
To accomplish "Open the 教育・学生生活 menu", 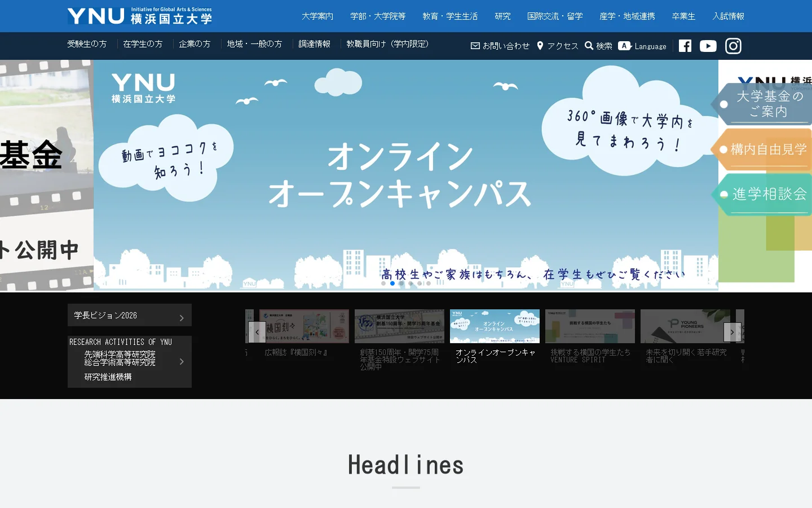I will coord(450,16).
